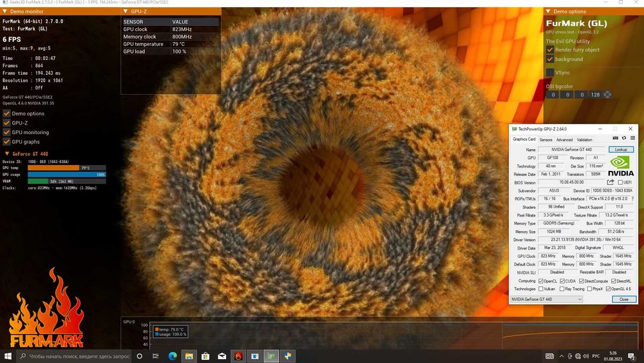Switch to the Graphics Card tab
This screenshot has width=644, height=363.
(x=524, y=139)
